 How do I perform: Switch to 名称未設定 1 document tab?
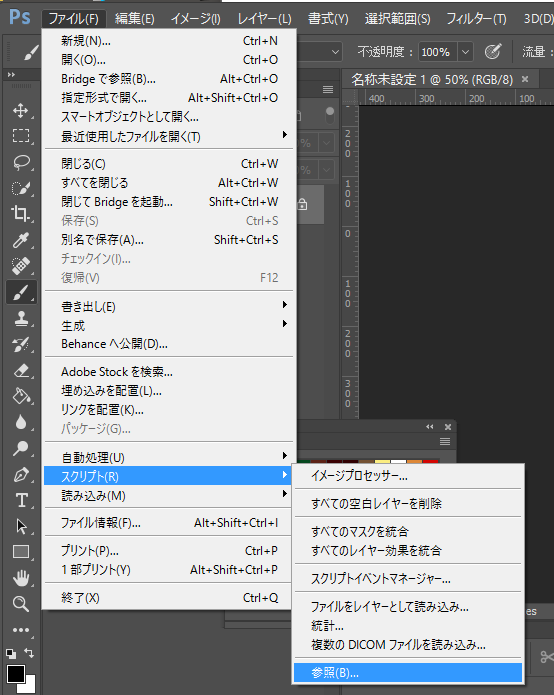(432, 80)
